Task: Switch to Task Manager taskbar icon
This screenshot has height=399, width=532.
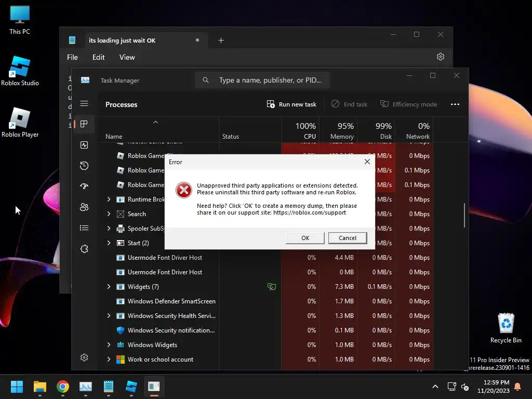Action: tap(86, 387)
